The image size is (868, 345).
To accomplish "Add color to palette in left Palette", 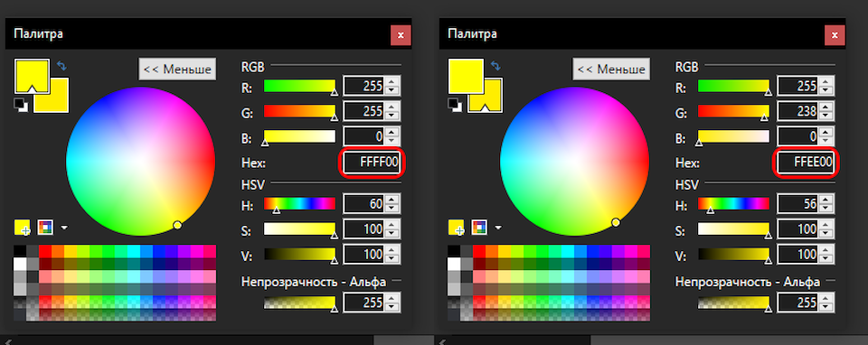I will pyautogui.click(x=22, y=227).
